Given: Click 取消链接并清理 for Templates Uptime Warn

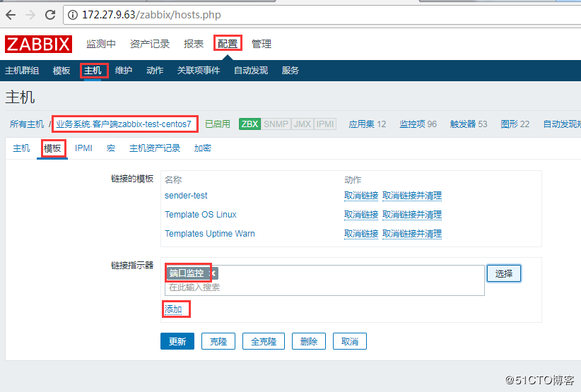Looking at the screenshot, I should coord(412,234).
